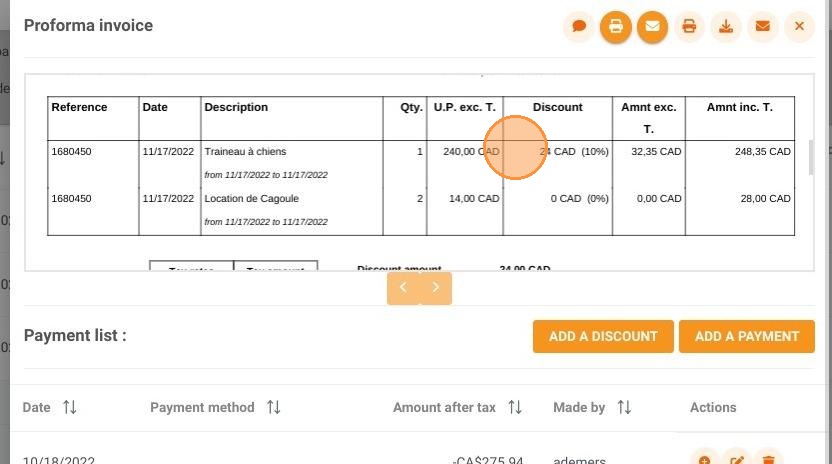This screenshot has height=464, width=832.
Task: Click reference 1680450 in Cagoule row
Action: click(x=71, y=199)
